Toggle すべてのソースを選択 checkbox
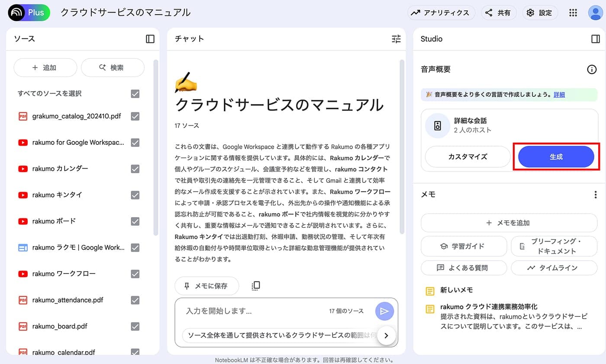 coord(135,94)
